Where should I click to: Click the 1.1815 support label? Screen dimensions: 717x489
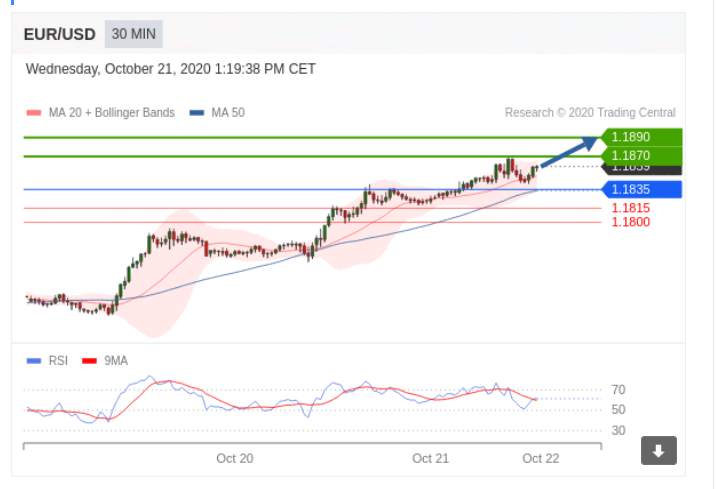point(631,208)
